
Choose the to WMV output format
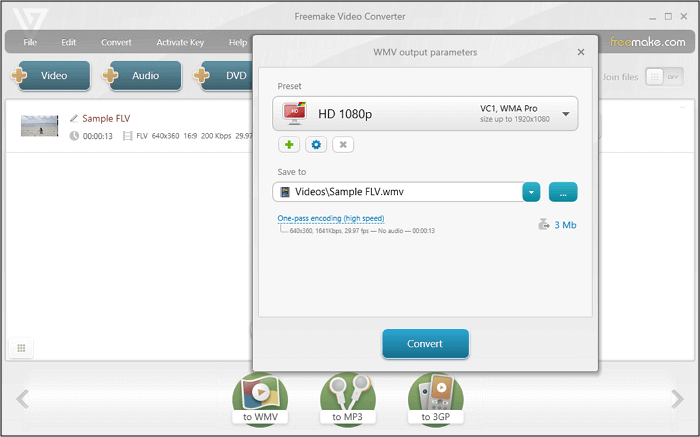pyautogui.click(x=260, y=399)
